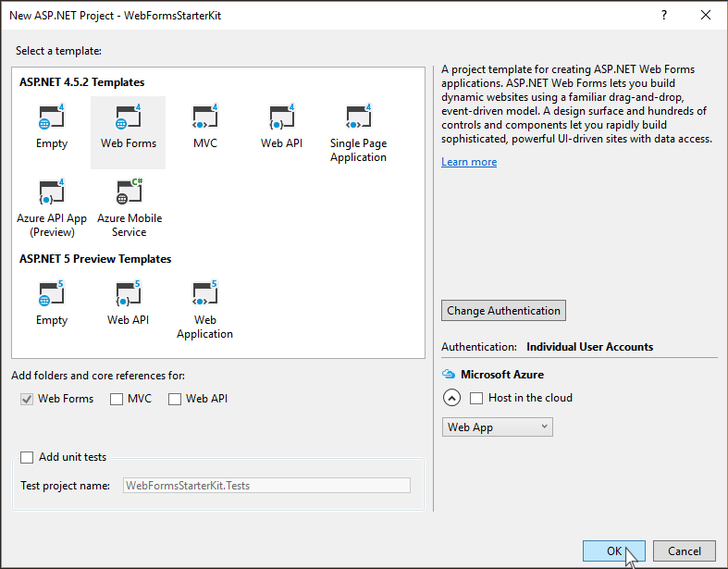Open the Change Authentication dialog

(503, 310)
